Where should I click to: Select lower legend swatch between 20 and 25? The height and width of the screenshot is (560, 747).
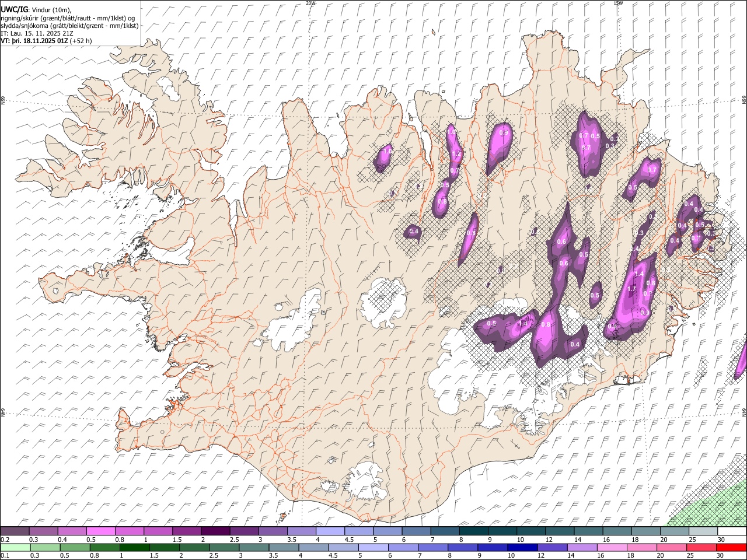click(x=672, y=547)
